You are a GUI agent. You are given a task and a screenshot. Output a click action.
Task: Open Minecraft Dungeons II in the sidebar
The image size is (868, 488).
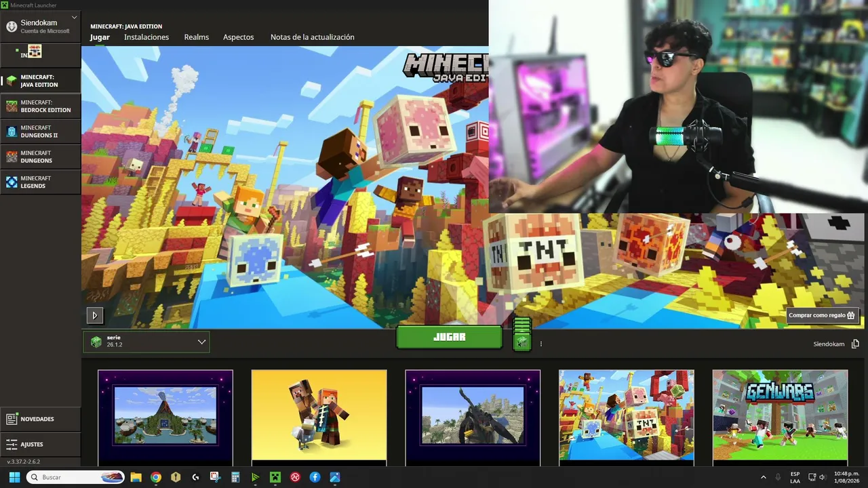point(41,131)
